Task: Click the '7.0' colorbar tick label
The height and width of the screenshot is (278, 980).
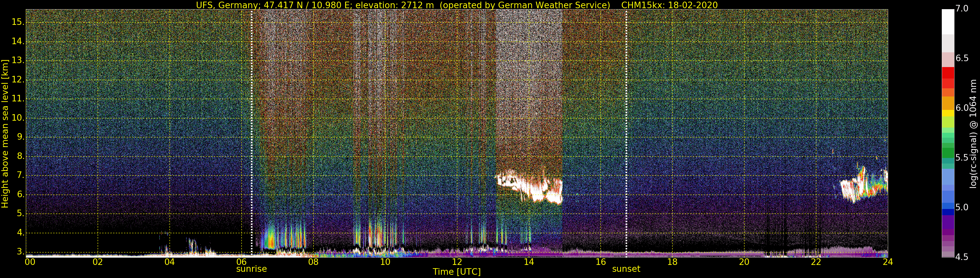Action: [962, 9]
